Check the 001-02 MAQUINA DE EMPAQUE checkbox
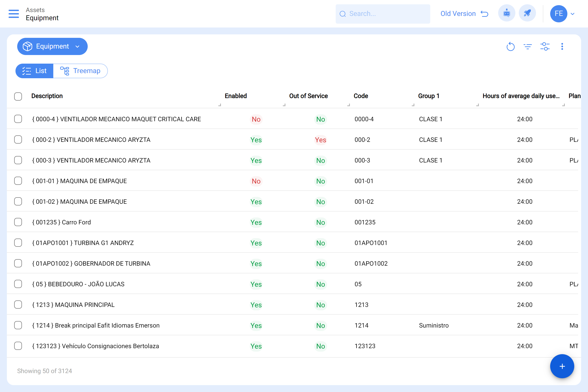 point(18,202)
